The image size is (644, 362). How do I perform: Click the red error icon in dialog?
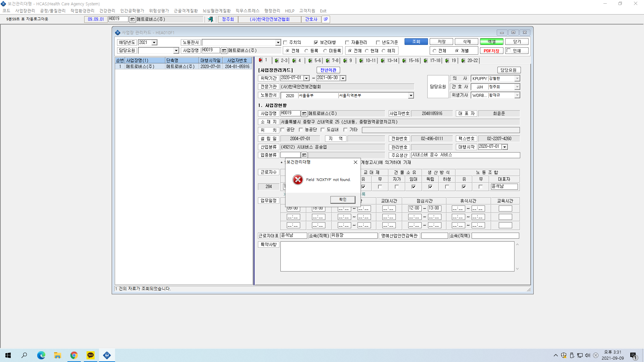[x=298, y=180]
